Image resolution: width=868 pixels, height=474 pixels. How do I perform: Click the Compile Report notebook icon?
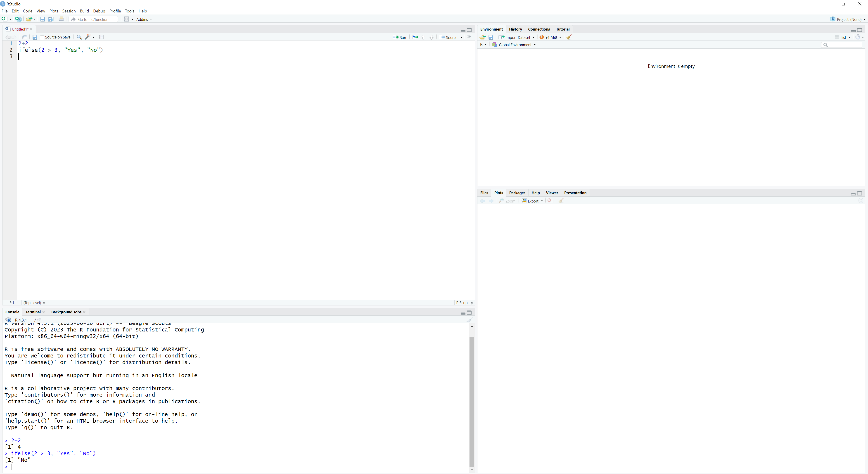pos(101,37)
